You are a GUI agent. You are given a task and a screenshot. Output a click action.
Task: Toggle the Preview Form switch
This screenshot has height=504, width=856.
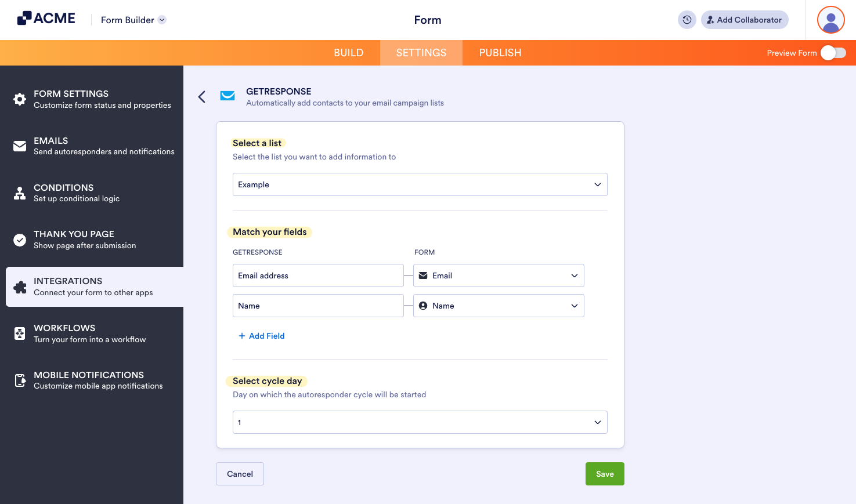point(833,52)
